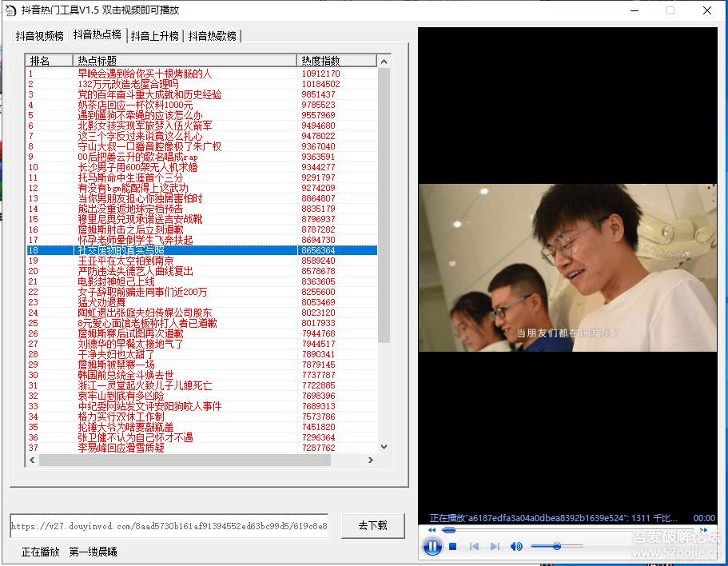Select row 张卫健不认为自己怀才不遇
Screen dimensions: 728x566
pyautogui.click(x=201, y=437)
